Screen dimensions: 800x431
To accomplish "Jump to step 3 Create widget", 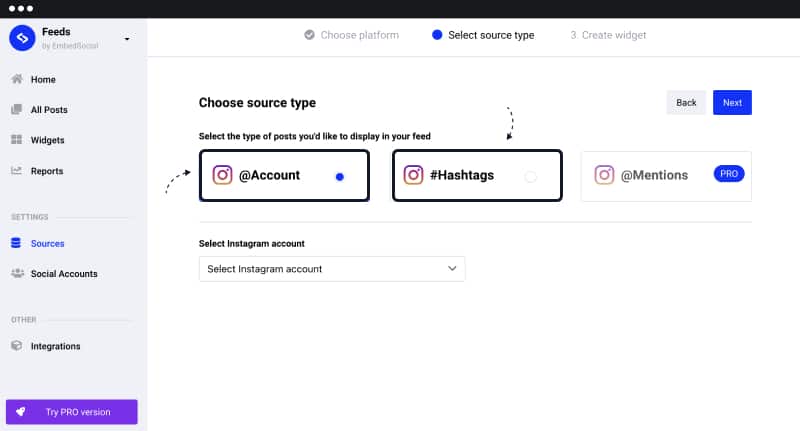I will click(x=608, y=35).
